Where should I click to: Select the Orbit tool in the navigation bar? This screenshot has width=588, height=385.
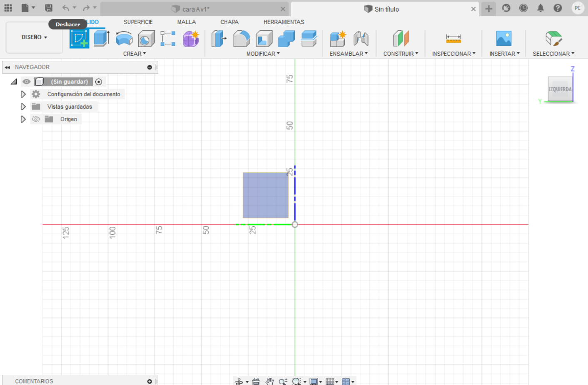click(x=239, y=381)
